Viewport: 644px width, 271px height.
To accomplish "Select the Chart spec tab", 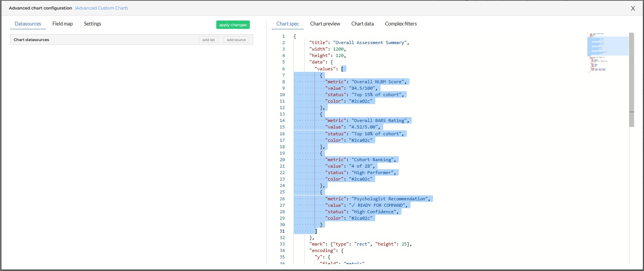I will pyautogui.click(x=288, y=24).
